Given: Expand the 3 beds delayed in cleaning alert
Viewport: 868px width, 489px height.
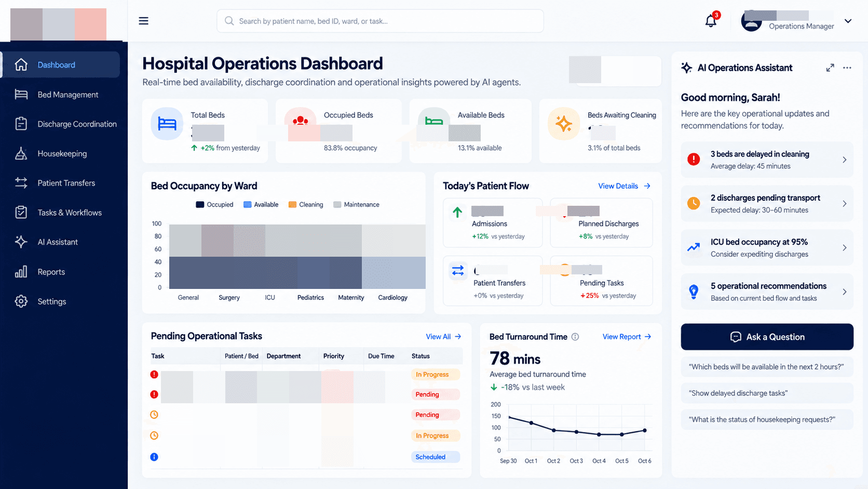Looking at the screenshot, I should tap(767, 160).
